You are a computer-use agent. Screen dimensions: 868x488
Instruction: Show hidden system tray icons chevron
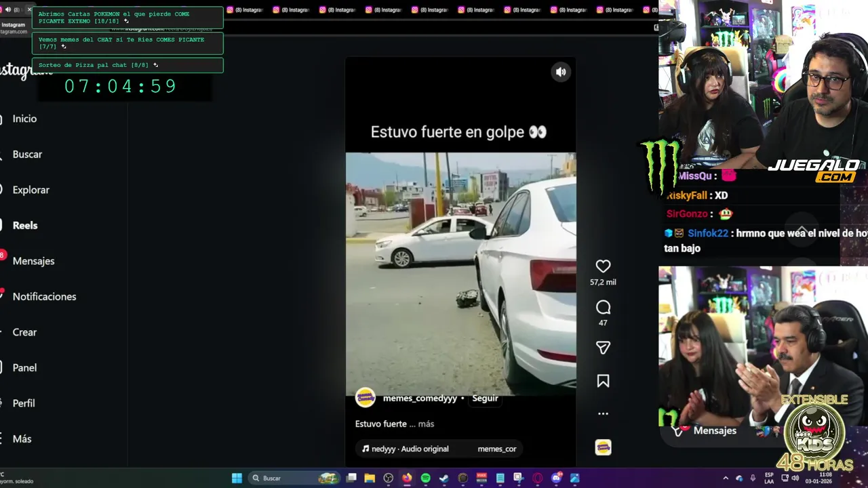click(726, 478)
